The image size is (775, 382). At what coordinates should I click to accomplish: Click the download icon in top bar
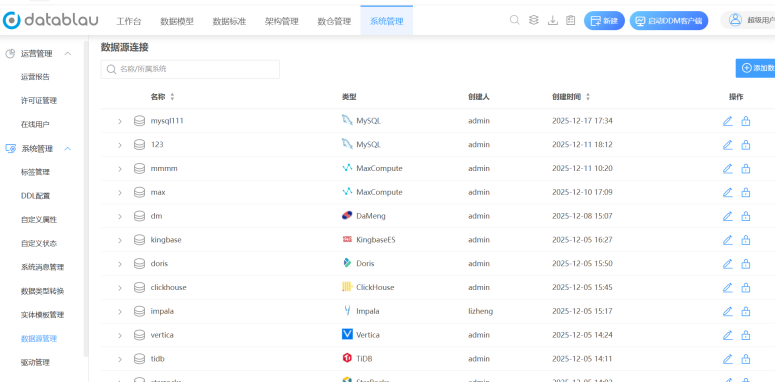coord(553,20)
